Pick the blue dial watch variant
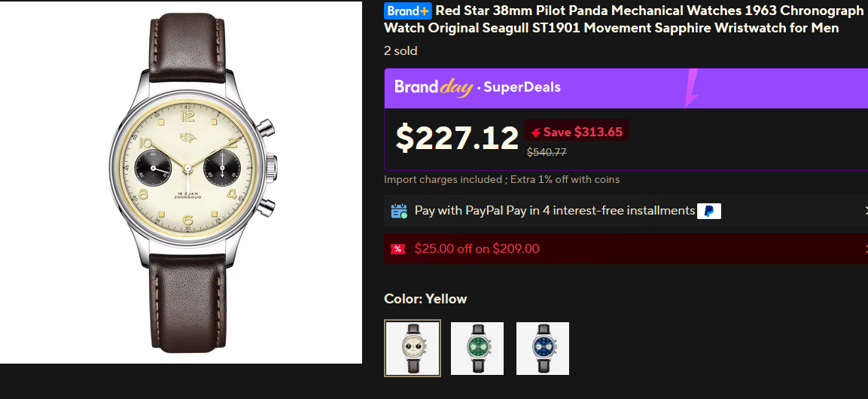The image size is (868, 399). tap(543, 348)
